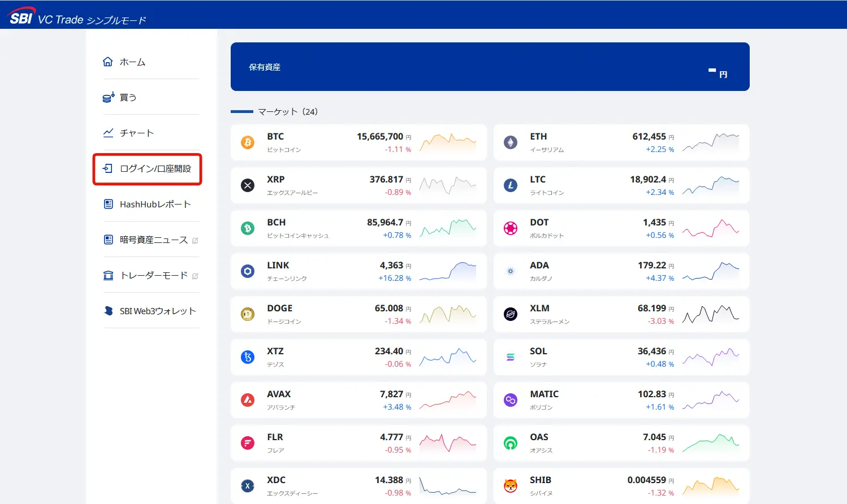
Task: Click the OAS price 7.045
Action: [x=654, y=437]
